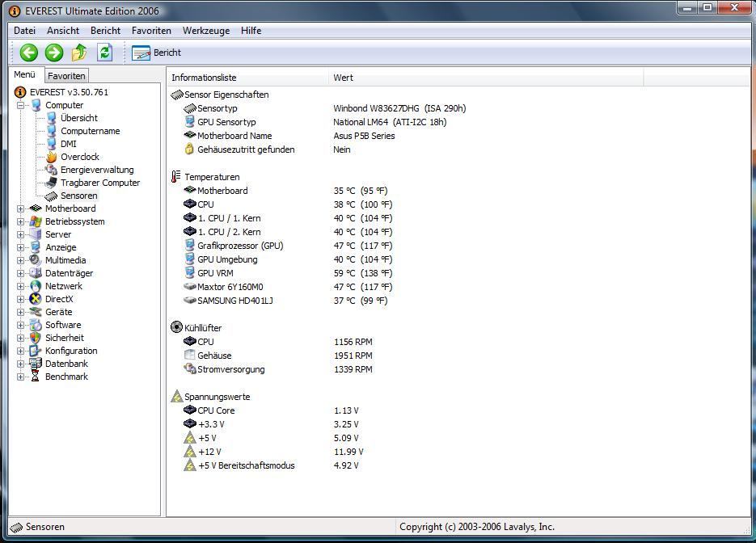Image resolution: width=756 pixels, height=543 pixels.
Task: Collapse the Computer tree node
Action: click(20, 105)
